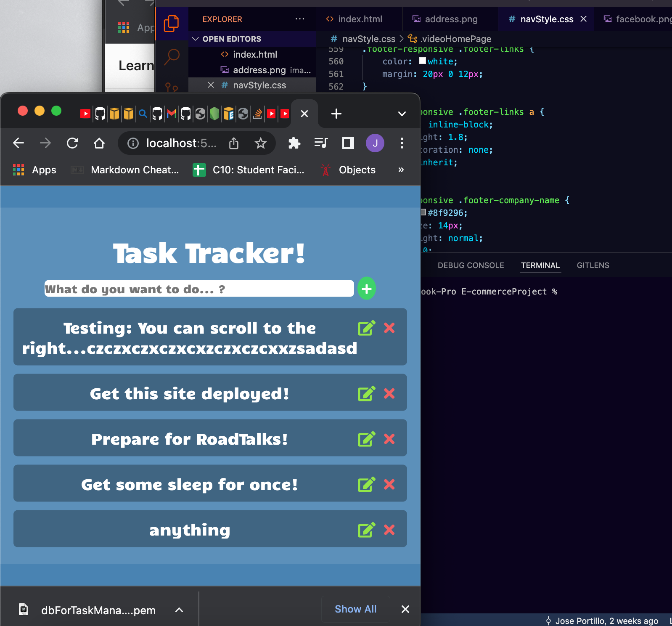Open the DEBUG CONSOLE panel tab
This screenshot has height=626, width=672.
[x=471, y=265]
